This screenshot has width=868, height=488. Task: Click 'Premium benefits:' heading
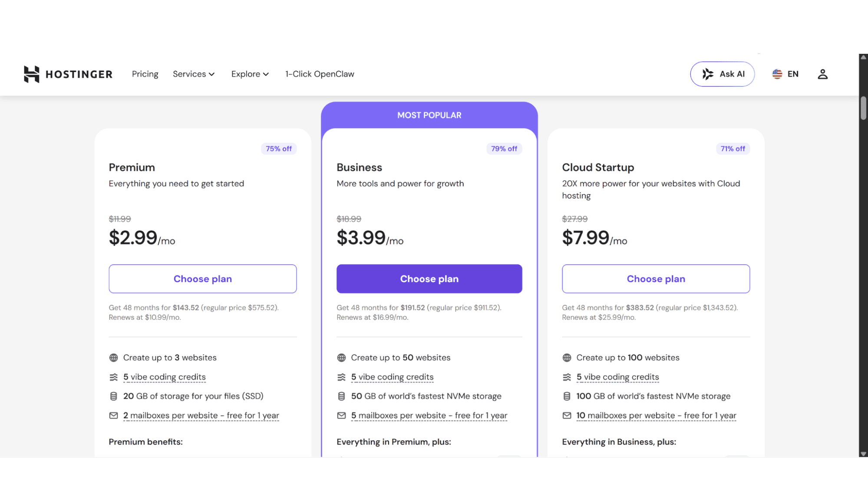146,442
